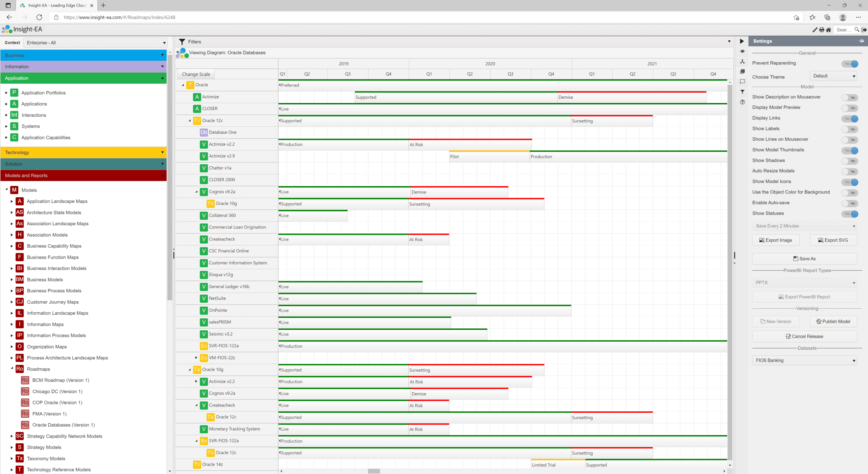The image size is (868, 474).
Task: Turn on Enable Auto-save switch
Action: coord(850,203)
